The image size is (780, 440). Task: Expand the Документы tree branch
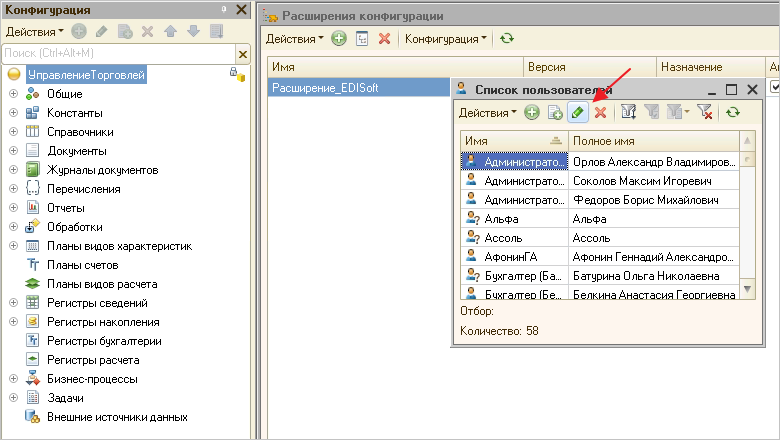click(x=14, y=150)
